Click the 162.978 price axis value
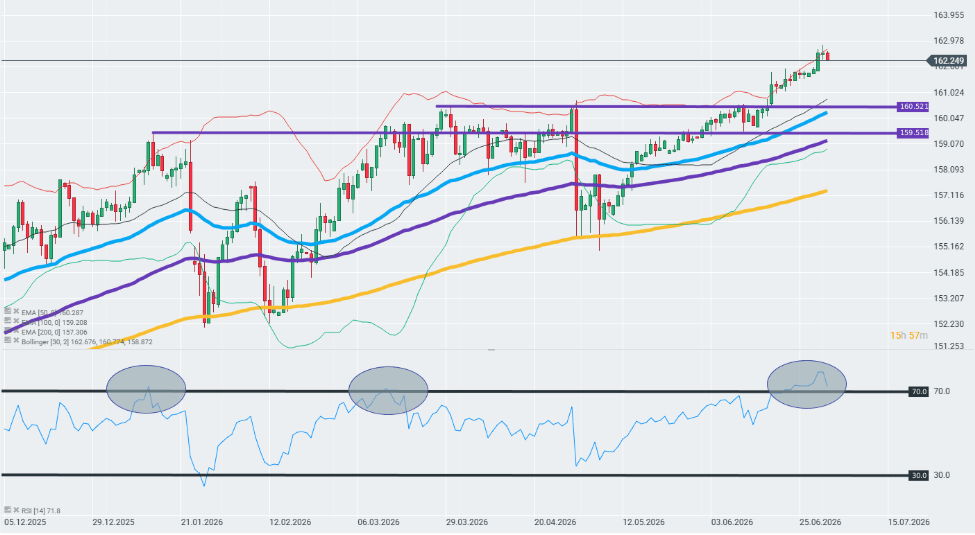 [949, 40]
